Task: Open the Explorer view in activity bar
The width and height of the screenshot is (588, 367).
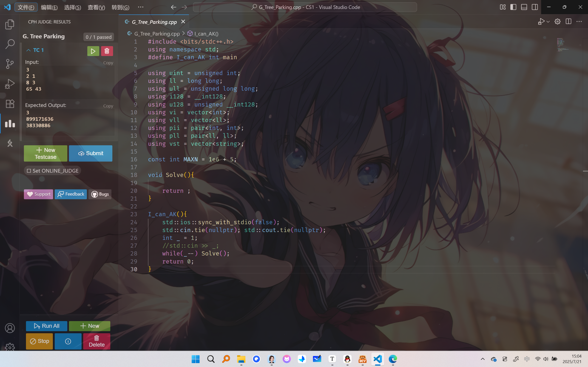Action: [10, 24]
